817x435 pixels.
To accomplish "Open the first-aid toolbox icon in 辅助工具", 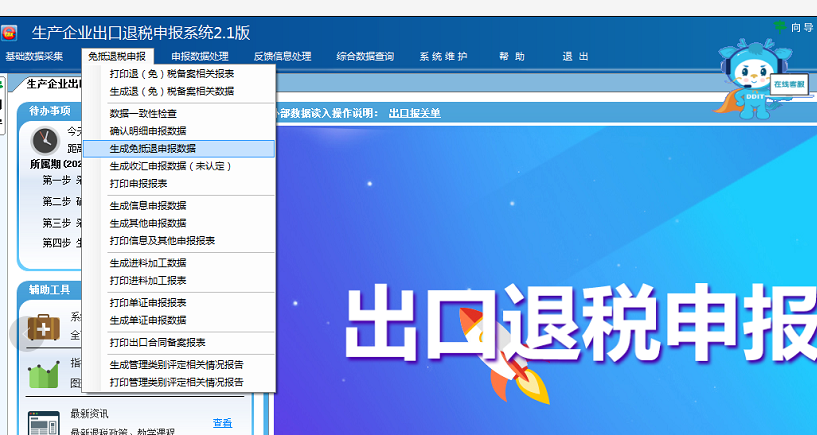I will (43, 327).
